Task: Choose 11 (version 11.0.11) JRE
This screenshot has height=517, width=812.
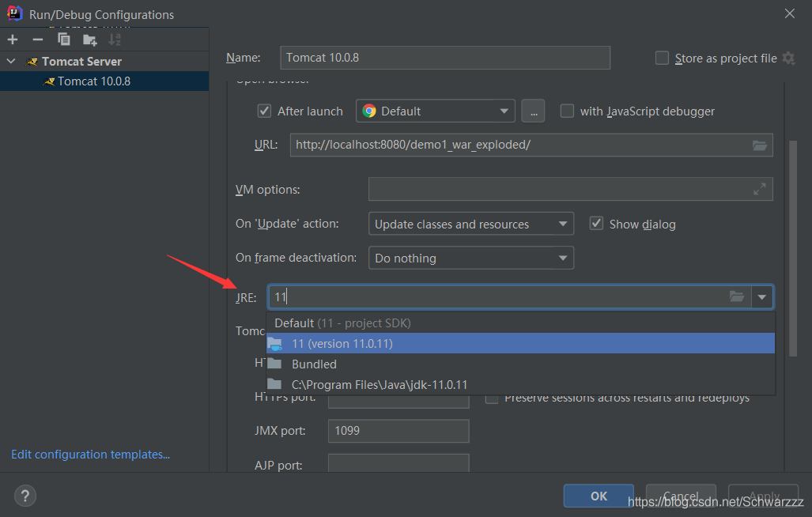Action: point(520,343)
